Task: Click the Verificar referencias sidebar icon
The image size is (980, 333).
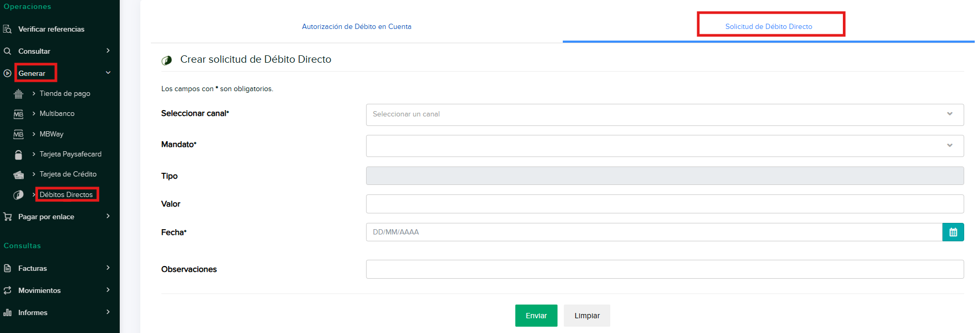Action: tap(7, 29)
